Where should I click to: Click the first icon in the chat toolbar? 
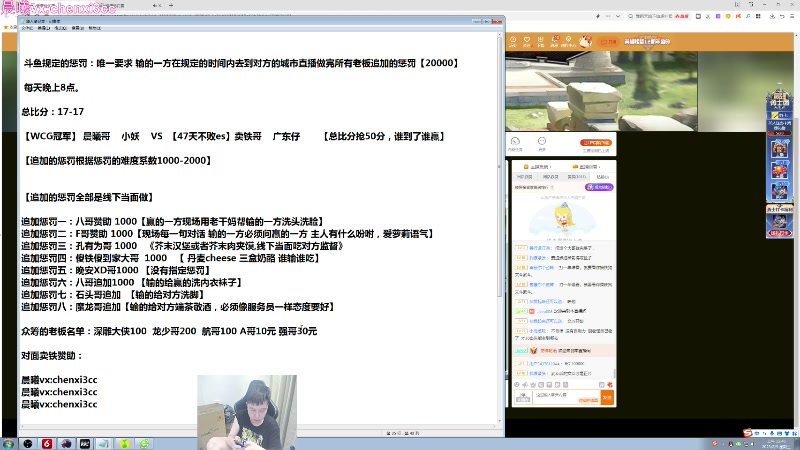(x=517, y=385)
